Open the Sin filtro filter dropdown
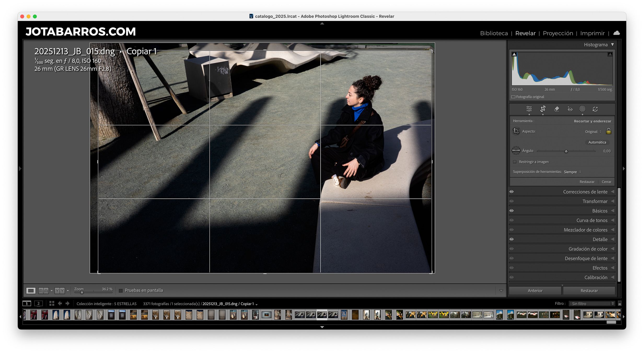Image resolution: width=644 pixels, height=353 pixels. pos(592,304)
